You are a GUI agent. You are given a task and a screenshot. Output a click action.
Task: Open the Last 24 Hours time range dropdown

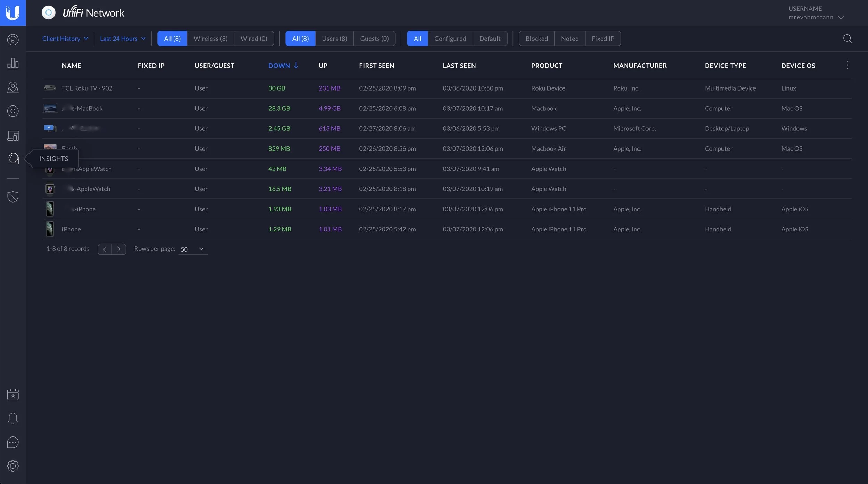122,38
